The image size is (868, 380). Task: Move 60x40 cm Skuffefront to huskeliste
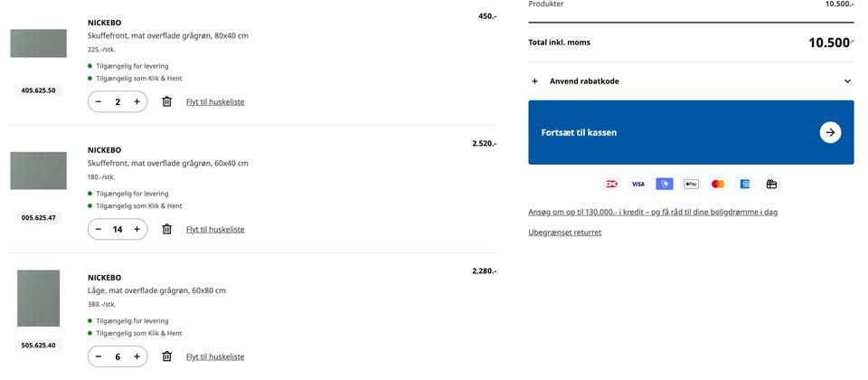point(215,230)
